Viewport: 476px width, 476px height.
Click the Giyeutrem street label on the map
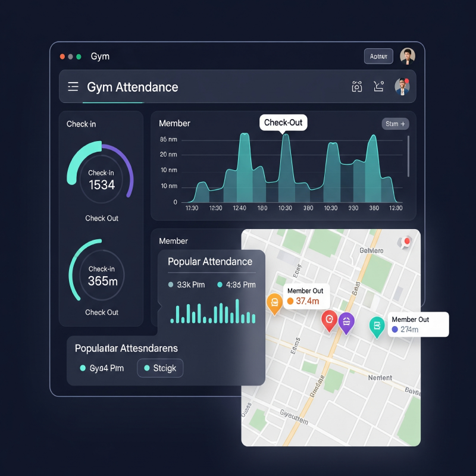pyautogui.click(x=294, y=417)
